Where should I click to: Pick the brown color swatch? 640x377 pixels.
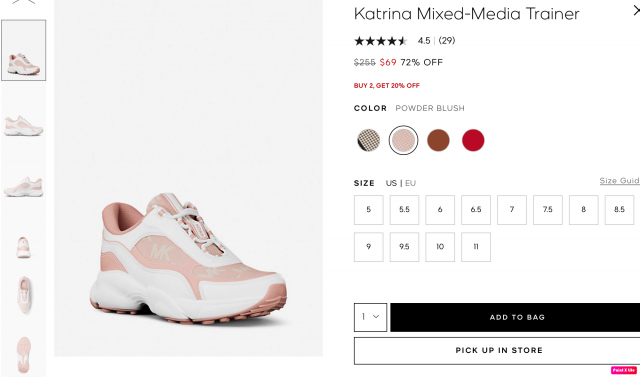click(x=438, y=140)
